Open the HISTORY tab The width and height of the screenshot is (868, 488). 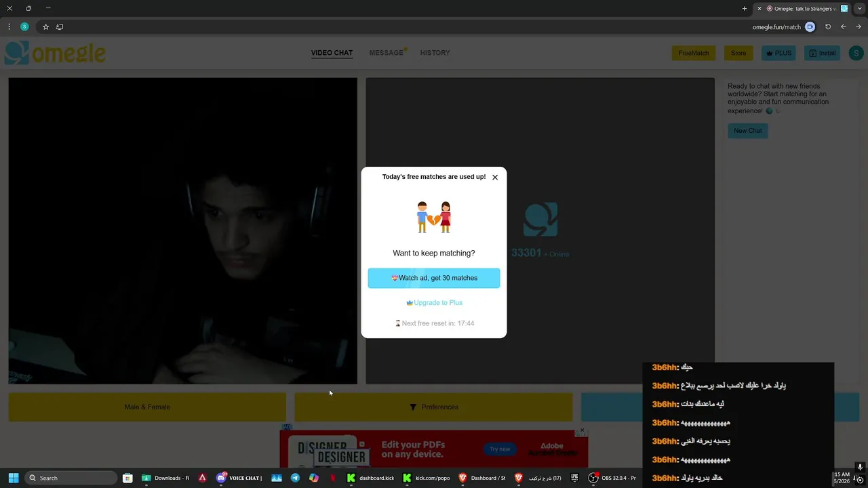(x=435, y=53)
